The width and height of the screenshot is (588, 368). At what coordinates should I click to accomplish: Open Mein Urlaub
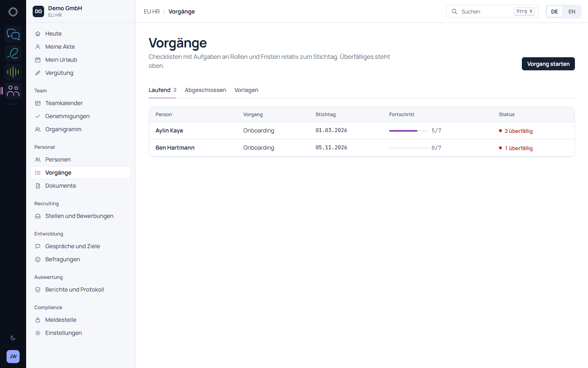coord(80,60)
